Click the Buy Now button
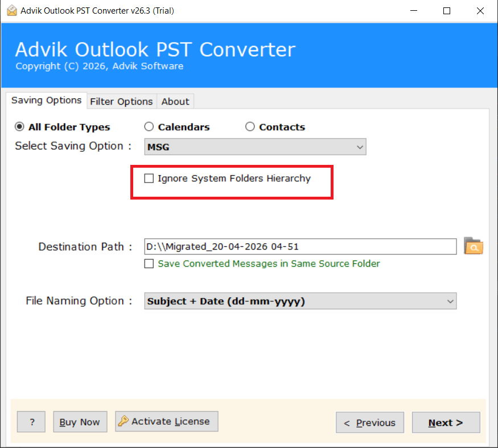Screen dimensions: 498x448 tap(80, 422)
